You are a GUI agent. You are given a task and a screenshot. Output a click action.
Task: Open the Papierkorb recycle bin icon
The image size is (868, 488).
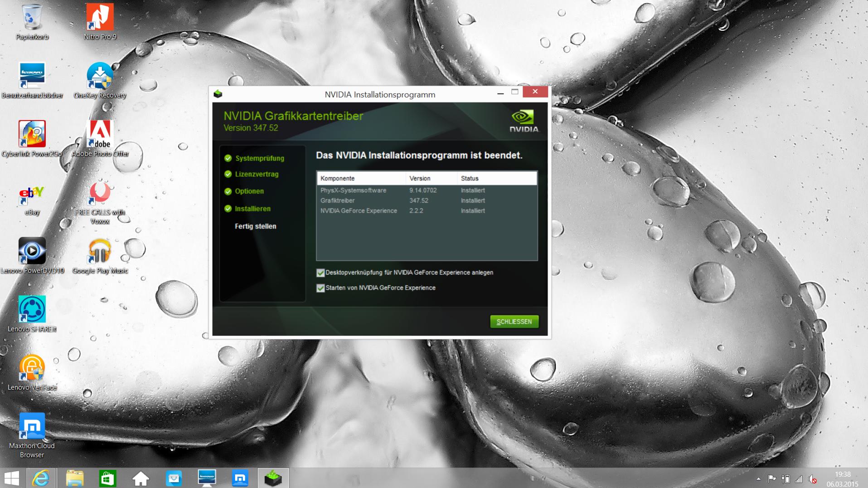(x=32, y=22)
